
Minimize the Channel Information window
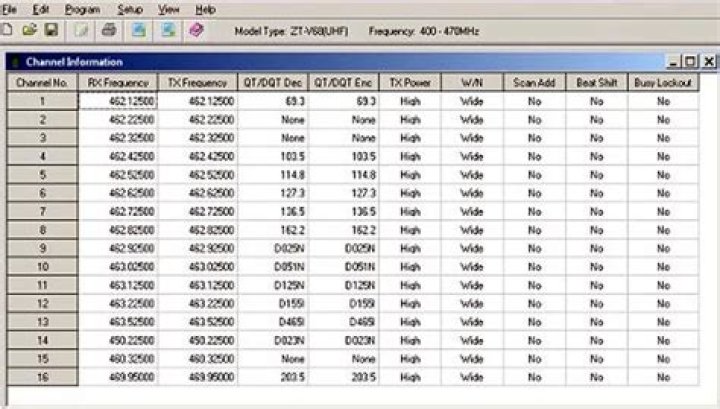[x=673, y=61]
